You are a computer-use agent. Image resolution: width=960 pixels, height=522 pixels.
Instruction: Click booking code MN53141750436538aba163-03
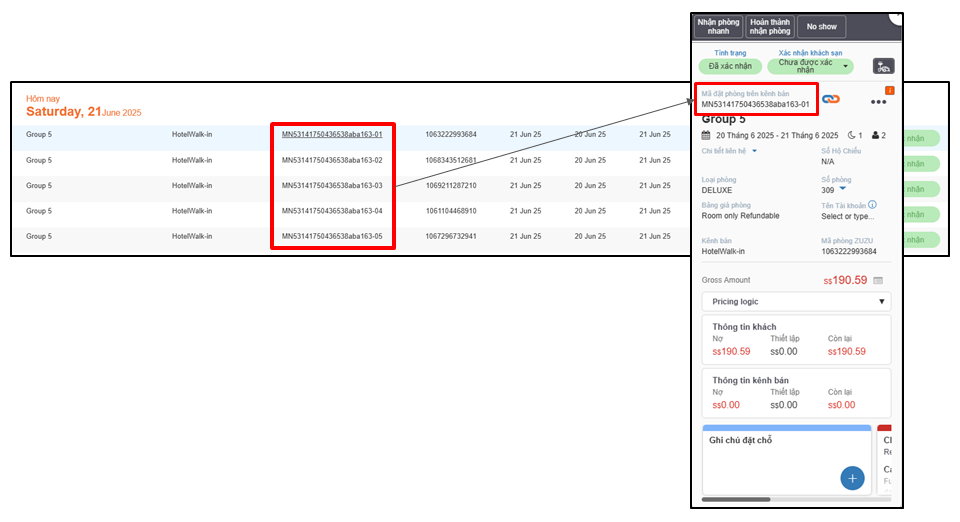coord(332,185)
